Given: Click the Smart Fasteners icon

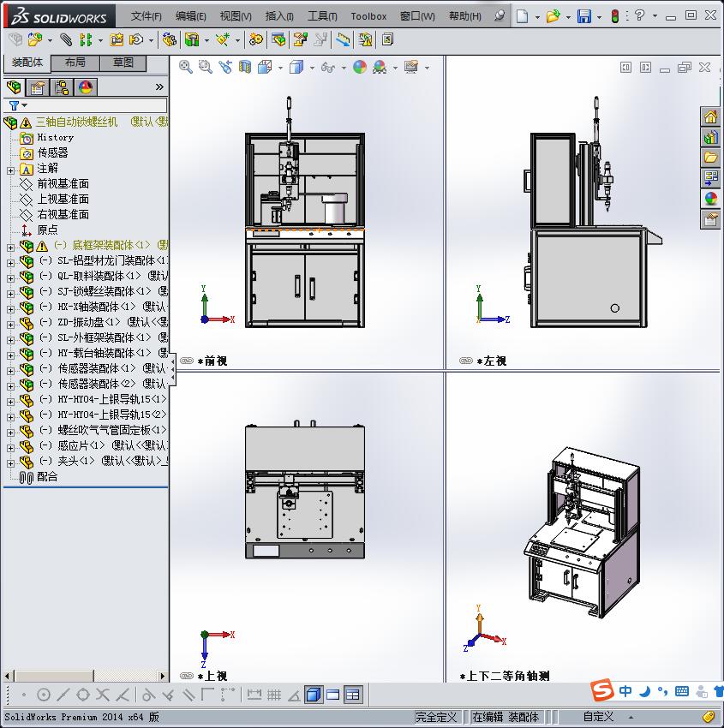Looking at the screenshot, I should pos(117,40).
